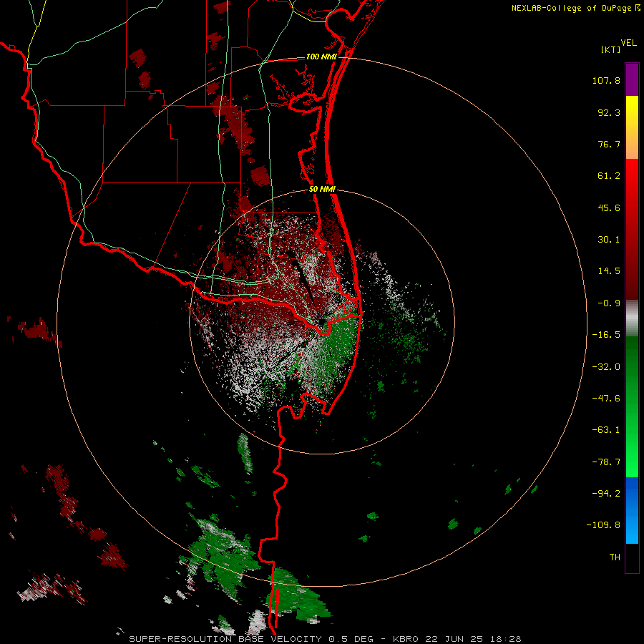Click the -0.9 scale value
The width and height of the screenshot is (644, 644).
(609, 303)
